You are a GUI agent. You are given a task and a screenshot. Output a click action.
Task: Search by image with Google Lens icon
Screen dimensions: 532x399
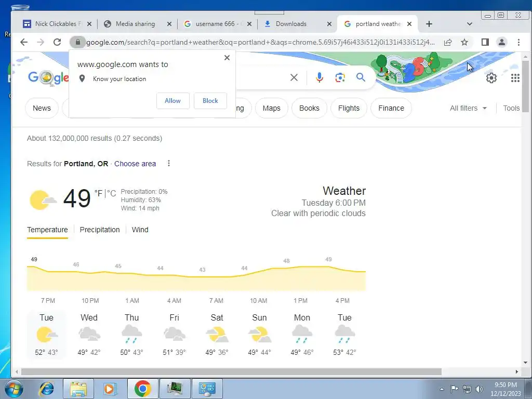click(340, 78)
